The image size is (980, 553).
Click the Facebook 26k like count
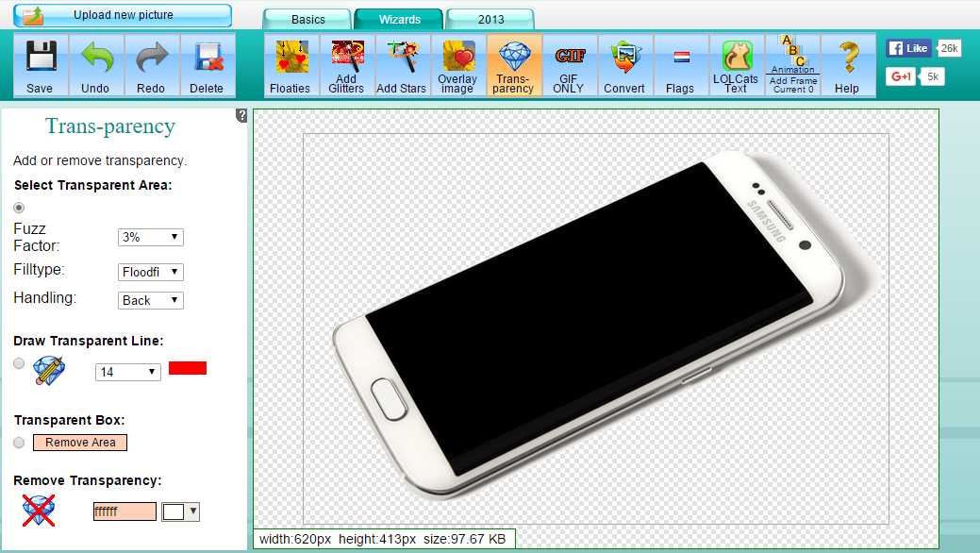950,48
